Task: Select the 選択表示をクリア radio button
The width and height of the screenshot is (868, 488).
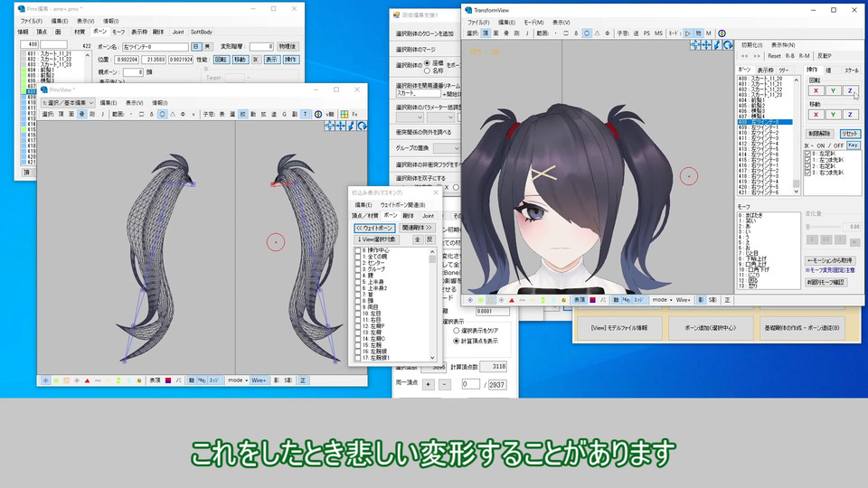Action: [x=457, y=331]
